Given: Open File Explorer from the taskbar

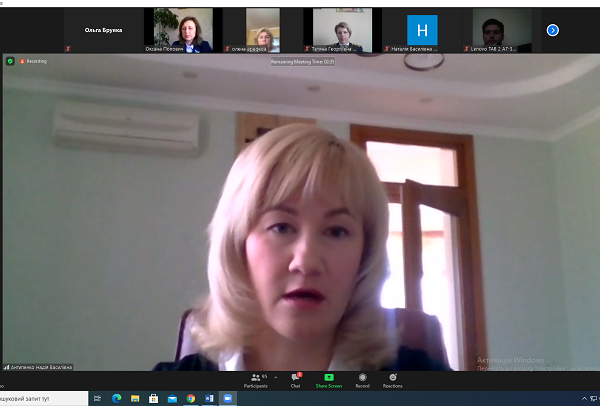Looking at the screenshot, I should click(135, 398).
